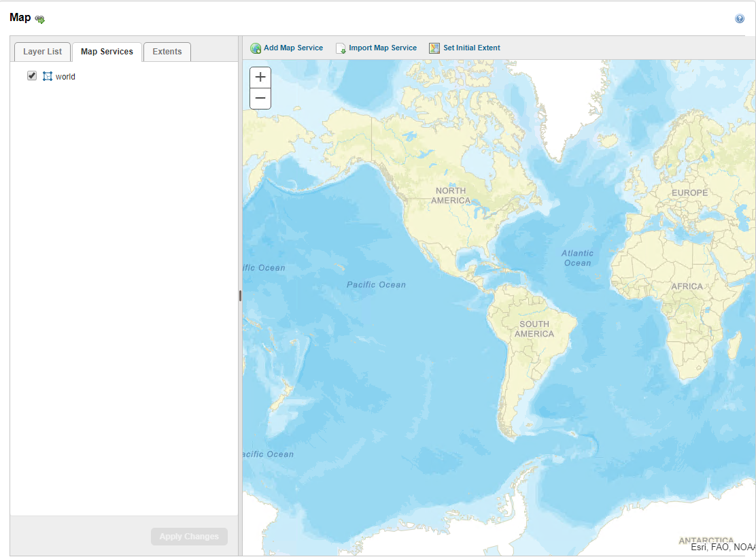Click the Atlantic Ocean label
This screenshot has width=756, height=557.
tap(577, 258)
